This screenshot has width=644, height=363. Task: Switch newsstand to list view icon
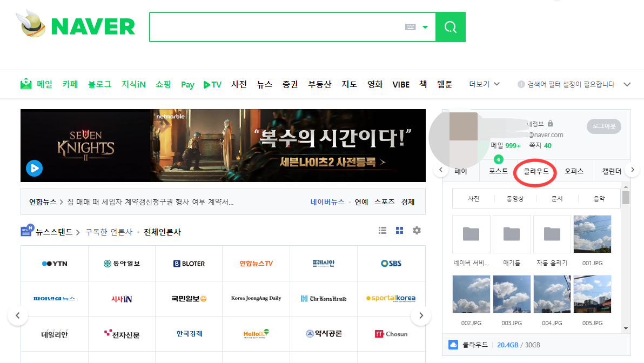[x=383, y=230]
